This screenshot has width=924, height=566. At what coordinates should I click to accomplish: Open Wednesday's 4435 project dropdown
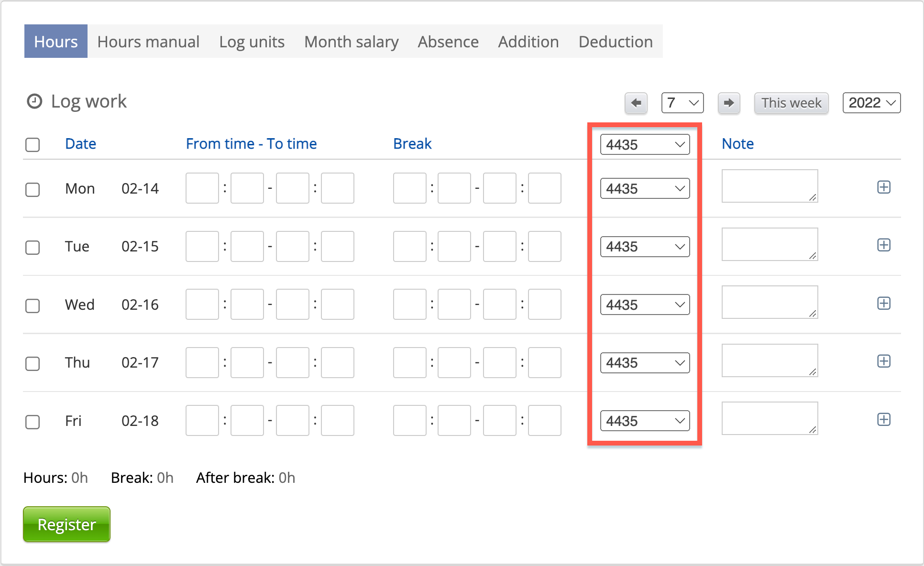(645, 305)
